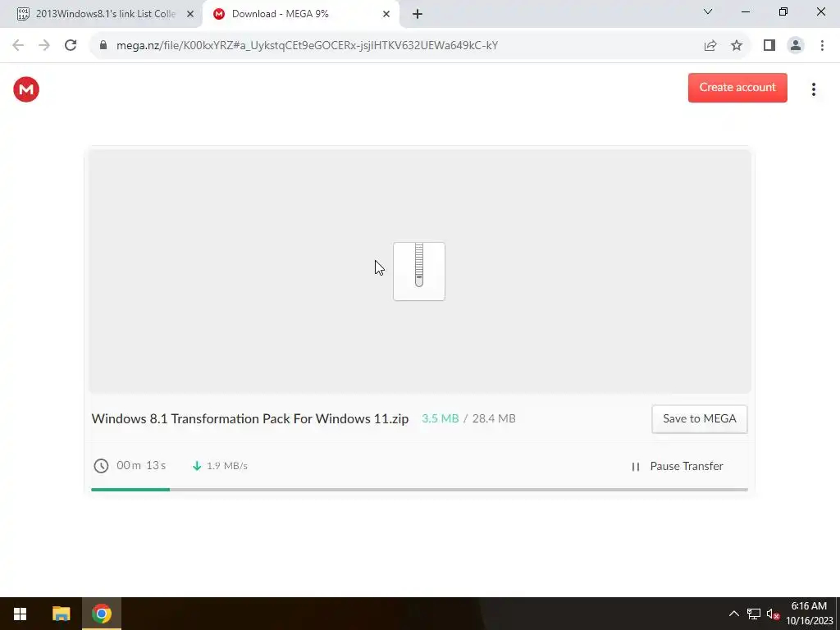Open the Chrome profile menu
The width and height of the screenshot is (840, 630).
pyautogui.click(x=796, y=46)
